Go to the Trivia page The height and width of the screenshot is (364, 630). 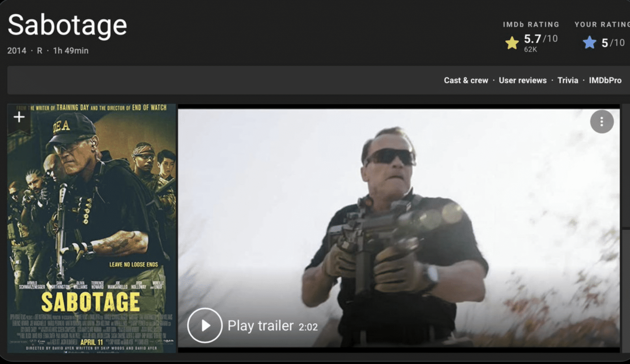(568, 80)
